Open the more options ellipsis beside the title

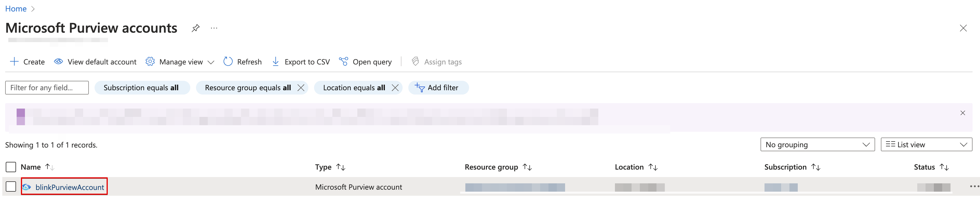[x=214, y=28]
